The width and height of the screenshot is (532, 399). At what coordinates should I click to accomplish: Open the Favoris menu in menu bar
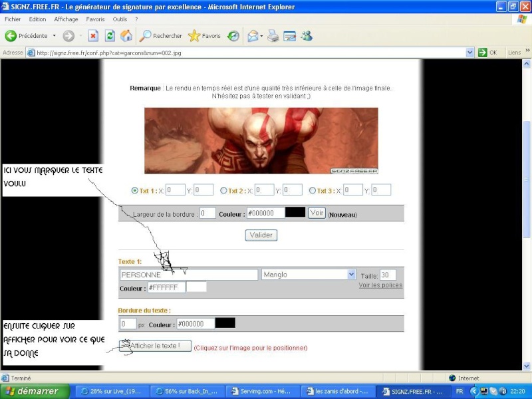tap(95, 19)
